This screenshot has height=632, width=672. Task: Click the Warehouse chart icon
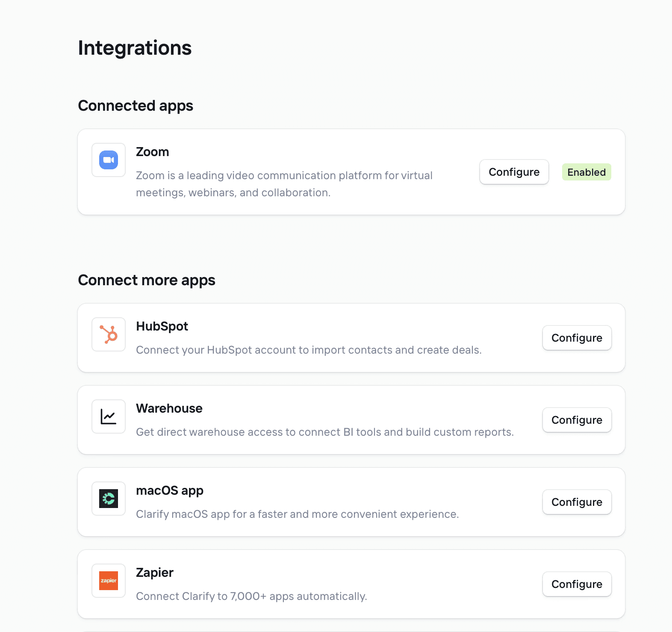[108, 416]
